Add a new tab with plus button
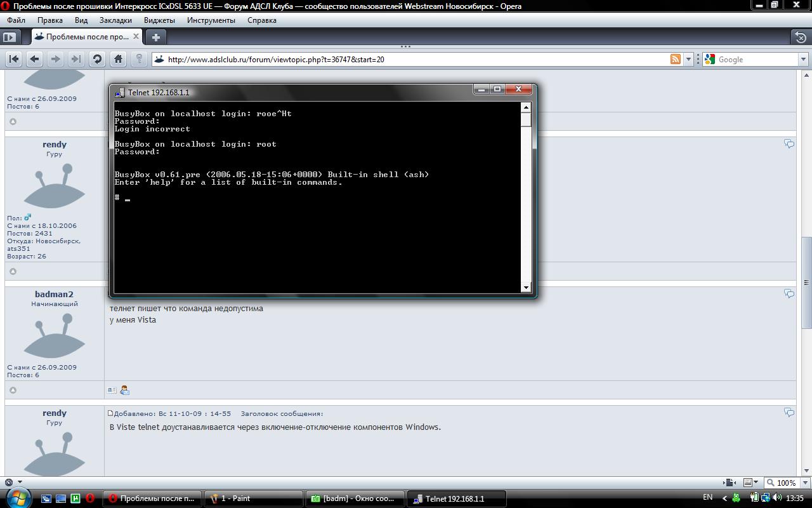This screenshot has width=812, height=508. pyautogui.click(x=155, y=37)
